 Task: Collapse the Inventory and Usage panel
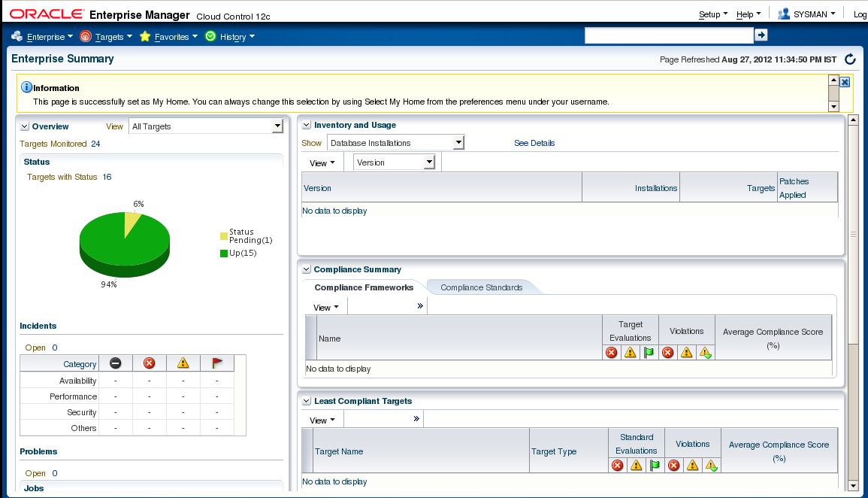tap(306, 125)
